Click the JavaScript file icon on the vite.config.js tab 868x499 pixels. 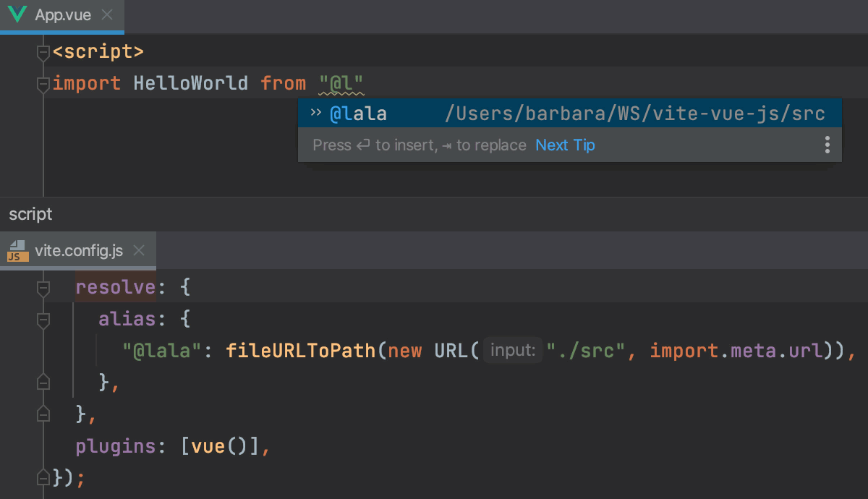pos(15,252)
